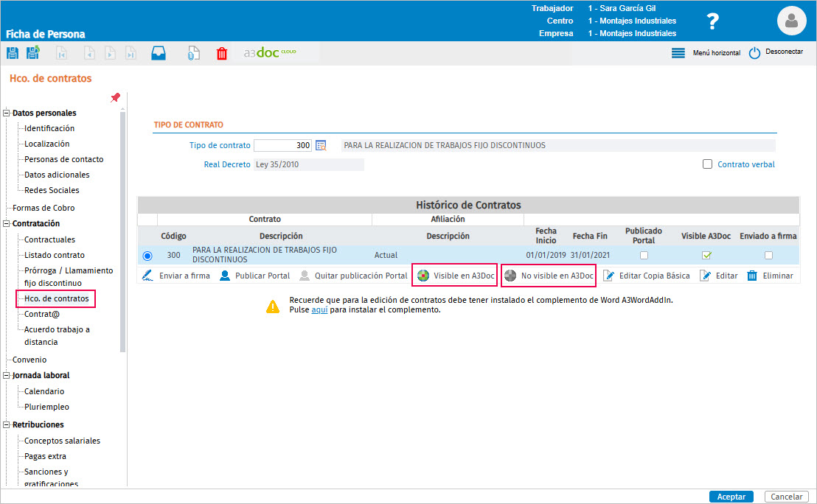Tick the Publicado Portal checkbox in the row
The height and width of the screenshot is (504, 817).
pos(644,255)
